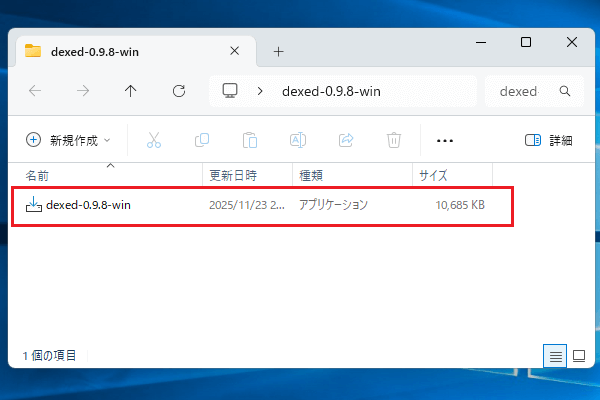
Task: Expand the breadcrumb chevron before dexed-0.9.8-win
Action: (x=260, y=91)
